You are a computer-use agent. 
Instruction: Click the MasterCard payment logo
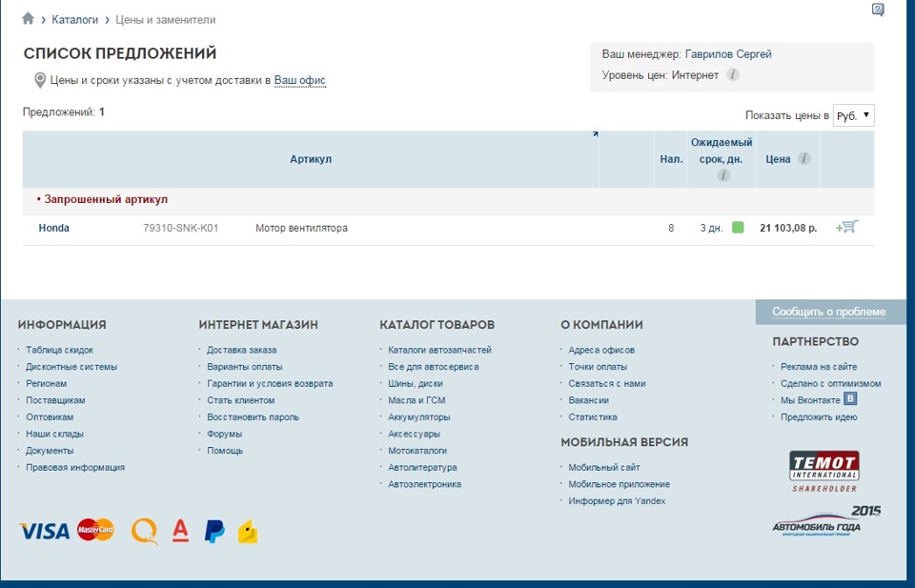pos(95,530)
